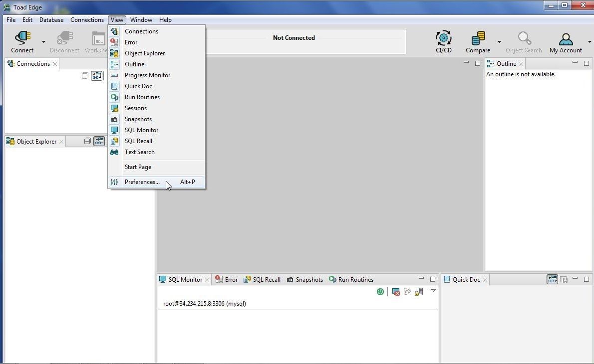Close the Outline panel tab
The width and height of the screenshot is (594, 364).
tap(521, 64)
